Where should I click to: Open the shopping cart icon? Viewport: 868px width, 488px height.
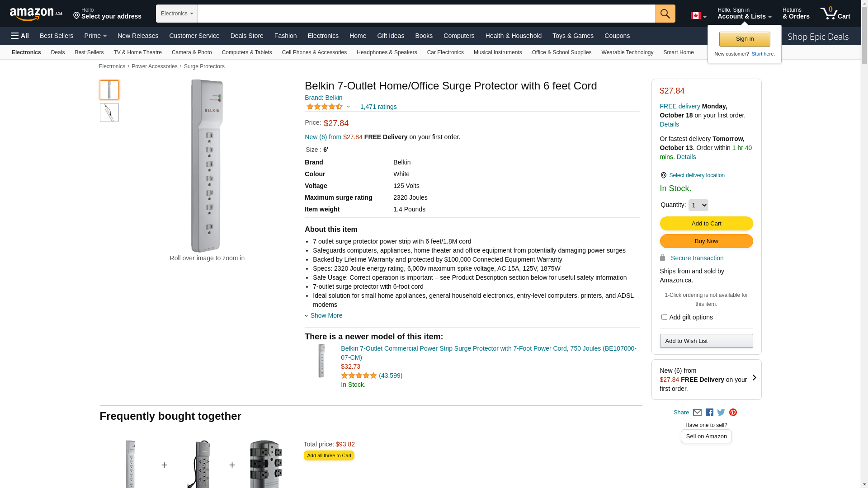click(x=835, y=14)
